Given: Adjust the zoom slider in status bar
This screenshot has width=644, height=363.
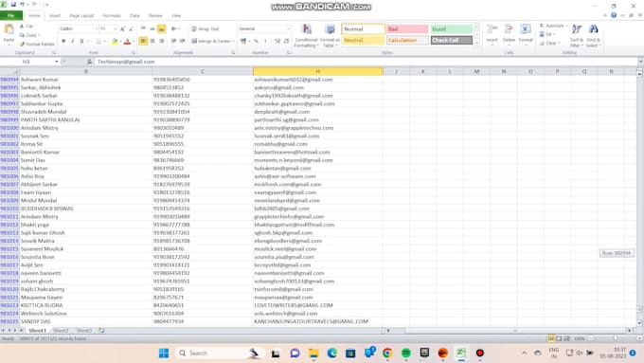Looking at the screenshot, I should pyautogui.click(x=615, y=338).
